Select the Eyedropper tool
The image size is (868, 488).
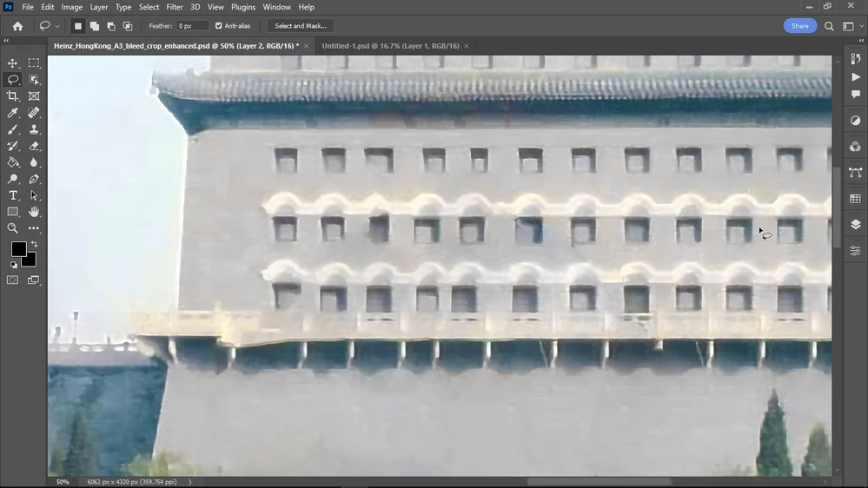[x=12, y=113]
